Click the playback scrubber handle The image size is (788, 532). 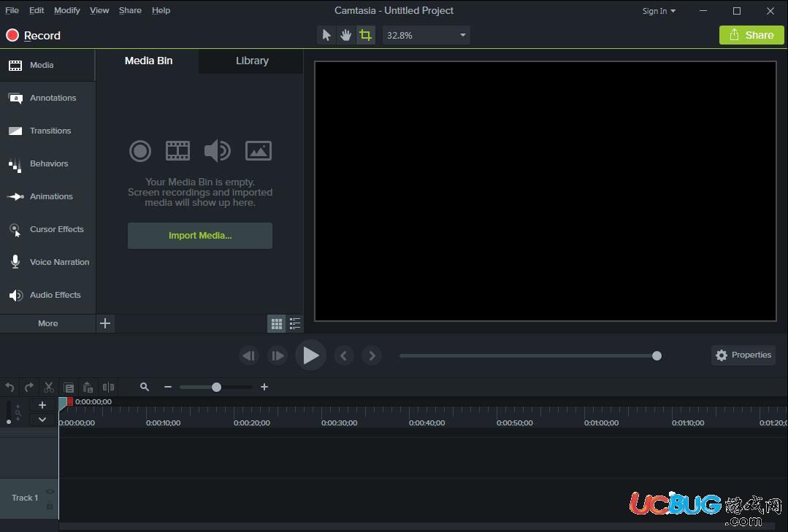tap(657, 355)
